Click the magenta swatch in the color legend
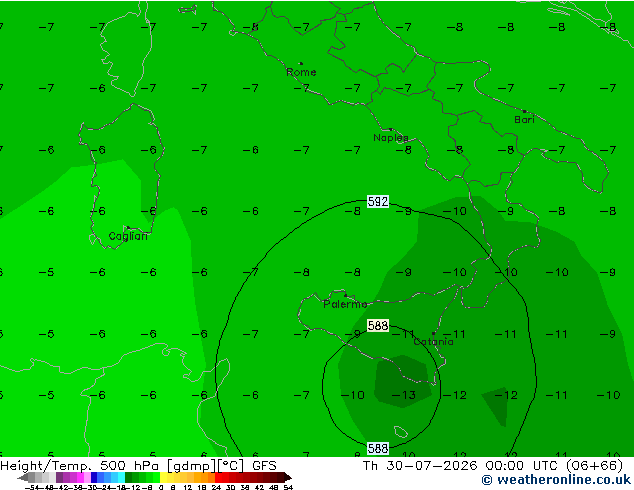 click(x=80, y=477)
